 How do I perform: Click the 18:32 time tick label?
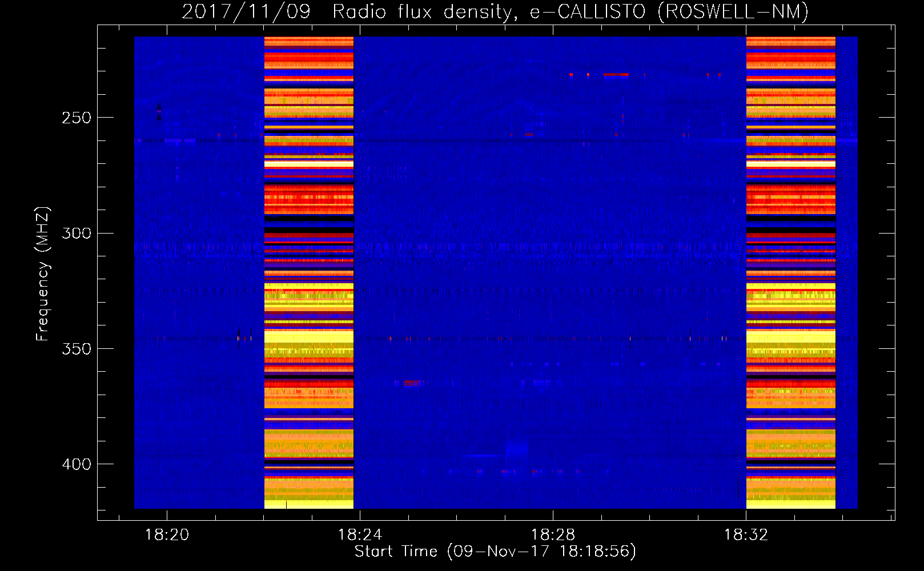(746, 535)
